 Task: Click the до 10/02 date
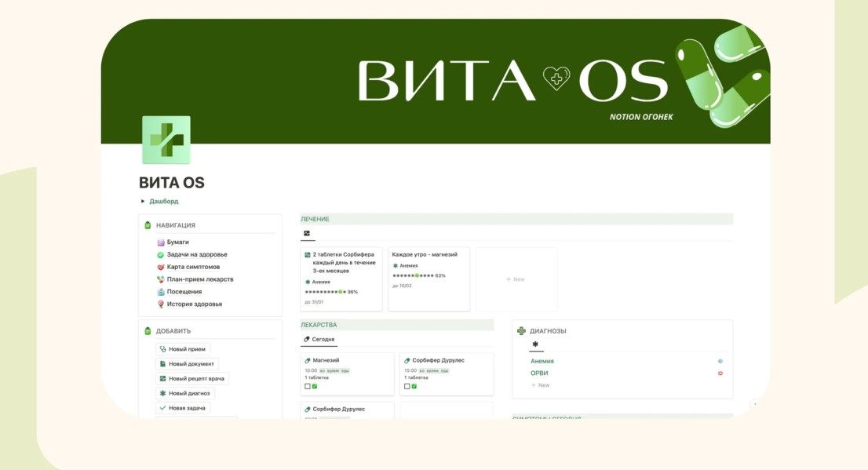coord(402,286)
